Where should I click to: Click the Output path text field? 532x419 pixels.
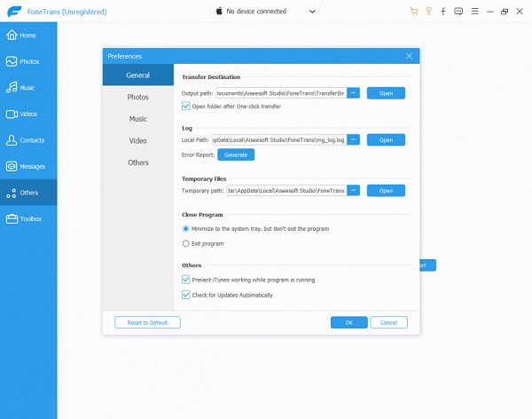click(x=281, y=93)
